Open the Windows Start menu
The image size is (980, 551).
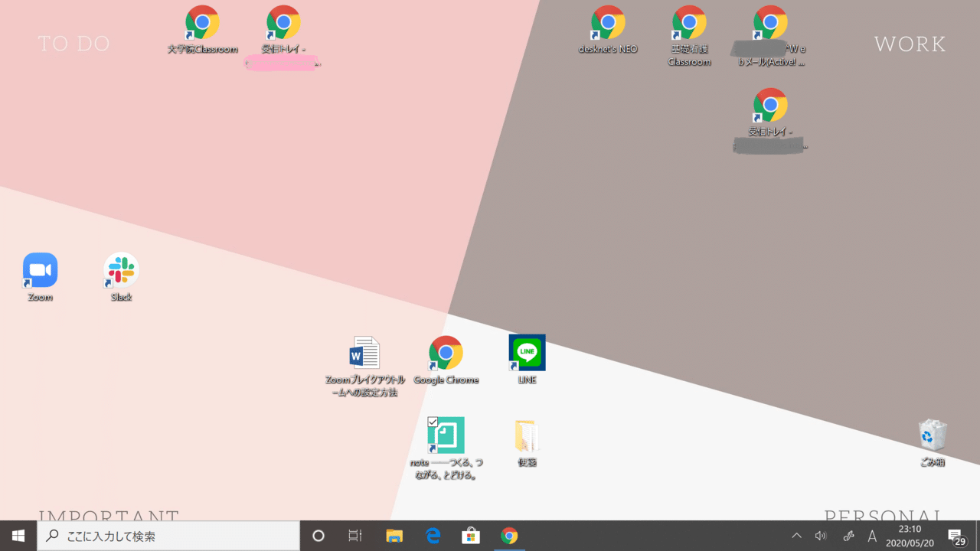(x=18, y=536)
